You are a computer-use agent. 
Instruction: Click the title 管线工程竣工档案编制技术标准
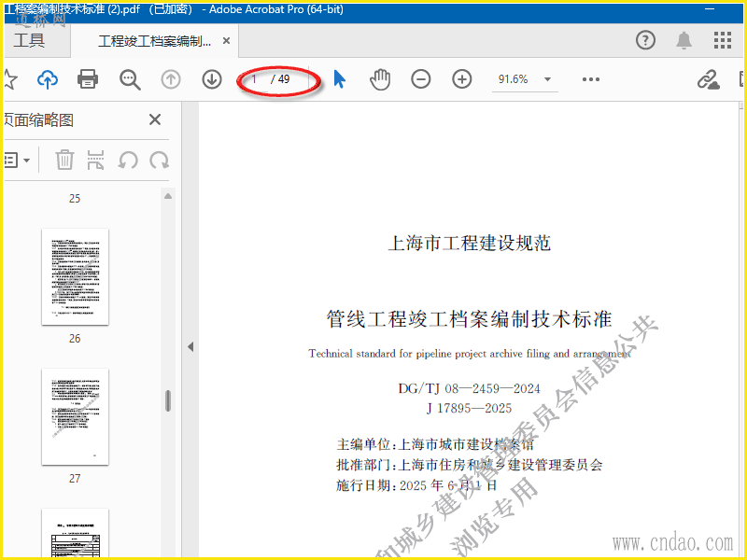[x=469, y=318]
